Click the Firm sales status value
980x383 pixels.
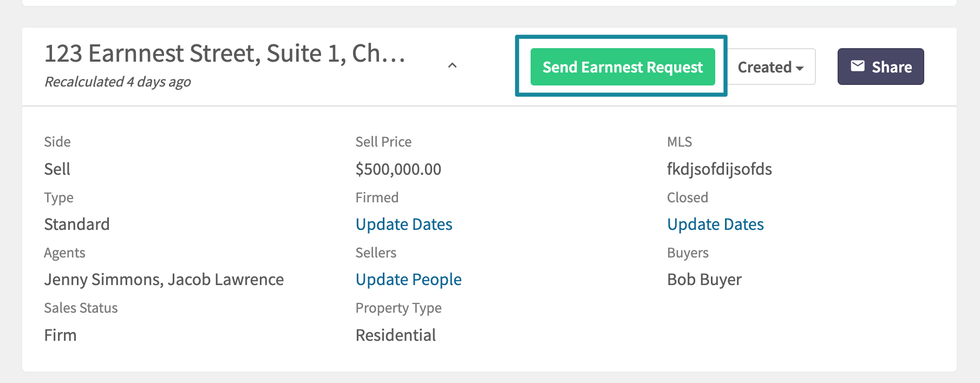[x=60, y=335]
